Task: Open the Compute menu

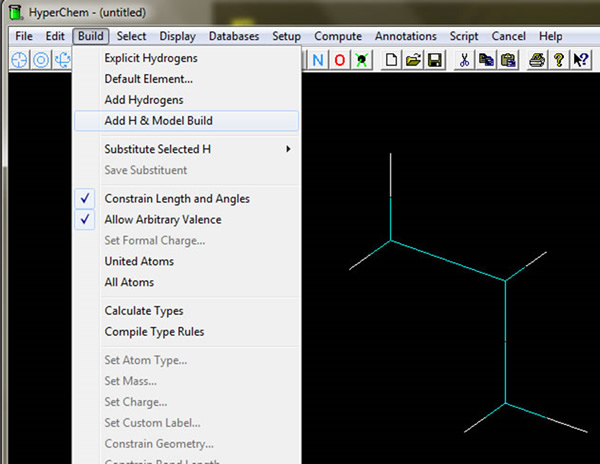Action: click(338, 36)
